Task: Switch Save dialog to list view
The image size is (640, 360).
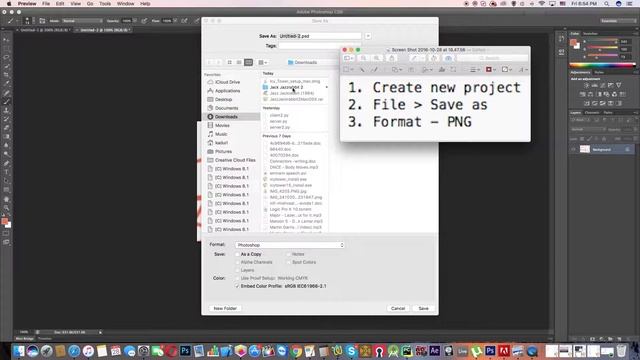Action: [239, 62]
